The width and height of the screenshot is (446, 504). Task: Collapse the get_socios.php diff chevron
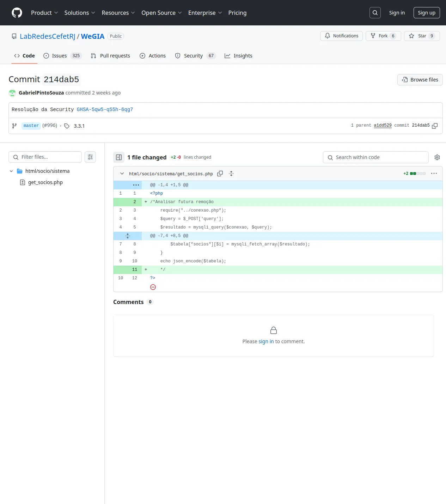pyautogui.click(x=122, y=174)
